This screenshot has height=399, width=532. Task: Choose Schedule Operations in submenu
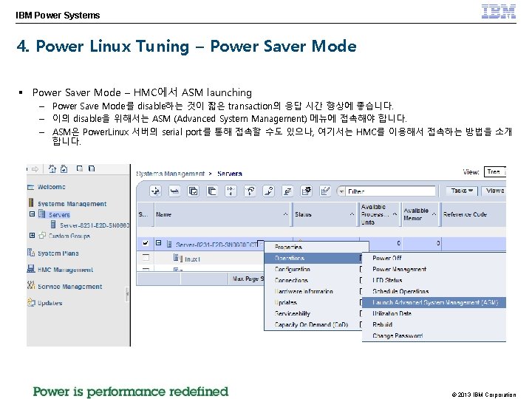[434, 291]
